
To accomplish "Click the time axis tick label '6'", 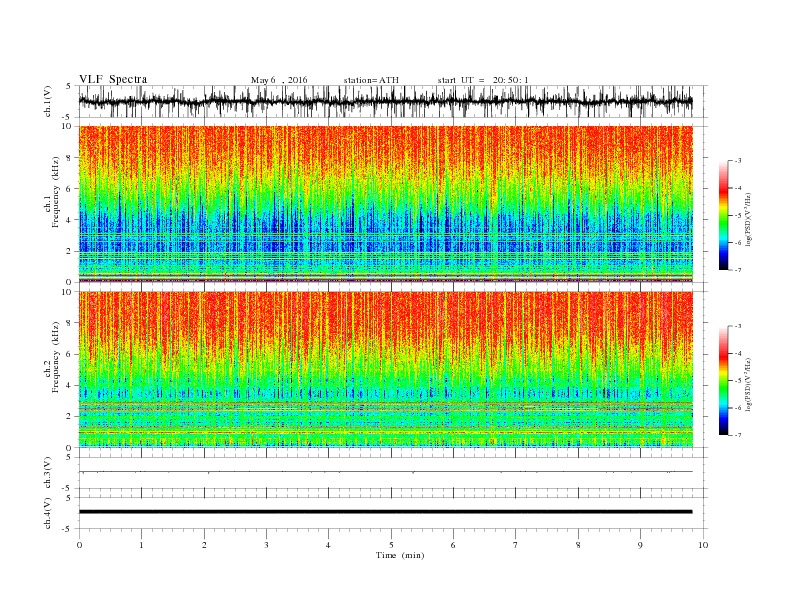I will [x=453, y=545].
